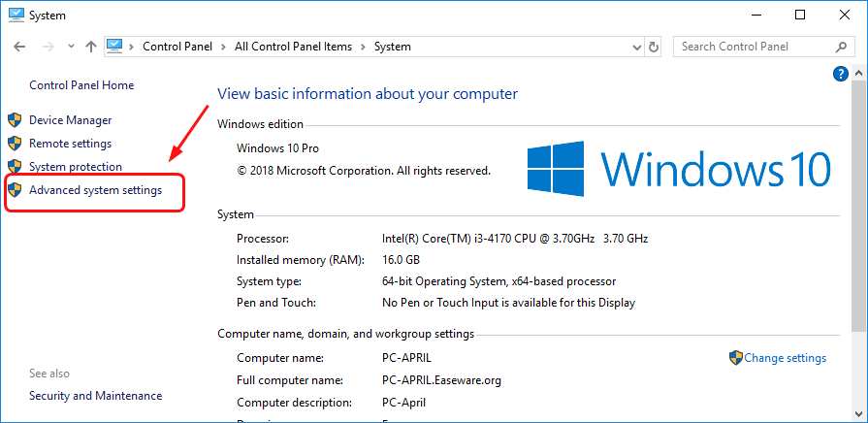Open Change settings link
This screenshot has height=423, width=868.
(785, 358)
